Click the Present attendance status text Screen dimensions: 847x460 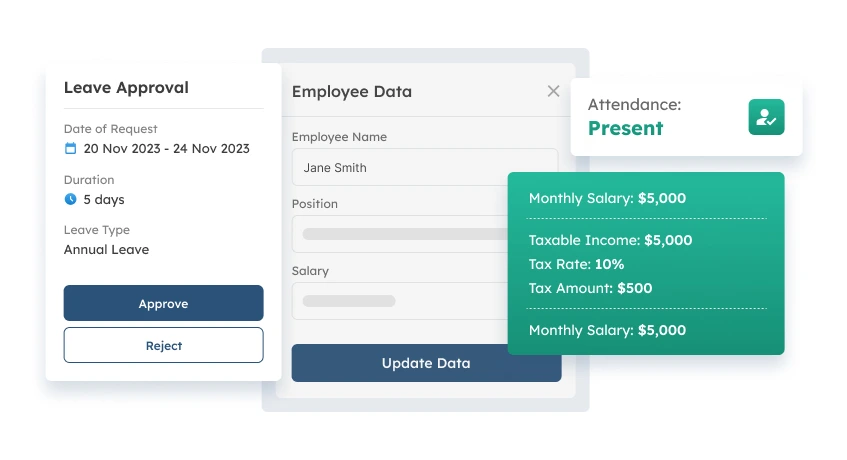[625, 128]
